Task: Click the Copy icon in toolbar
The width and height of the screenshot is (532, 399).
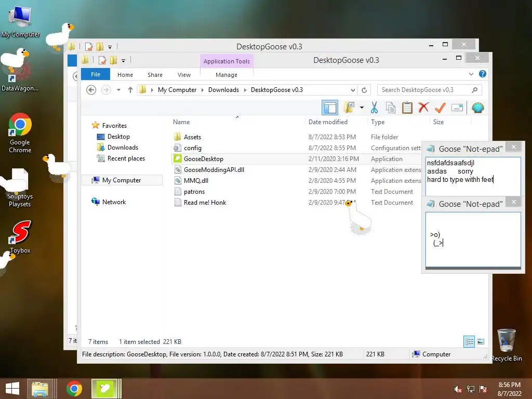Action: (x=391, y=108)
